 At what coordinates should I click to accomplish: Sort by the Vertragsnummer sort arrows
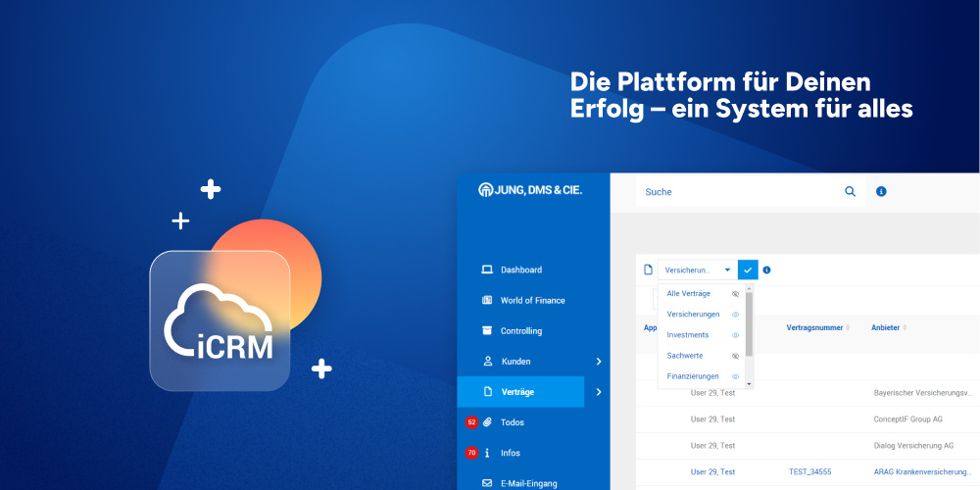tap(848, 328)
